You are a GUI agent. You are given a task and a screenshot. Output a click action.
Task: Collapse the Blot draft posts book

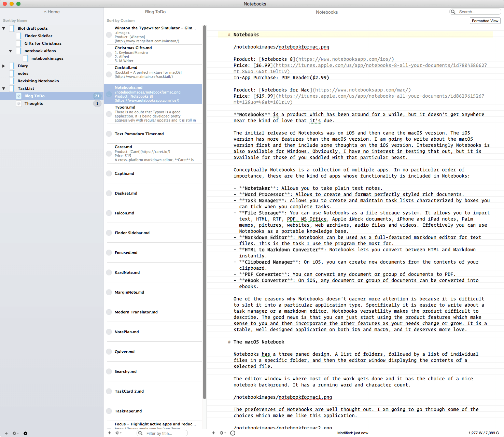pos(3,28)
